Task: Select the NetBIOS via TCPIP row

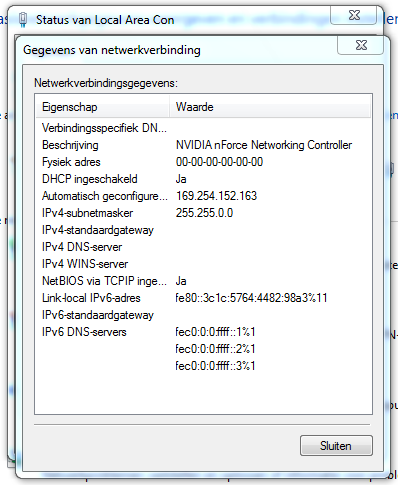Action: [203, 281]
